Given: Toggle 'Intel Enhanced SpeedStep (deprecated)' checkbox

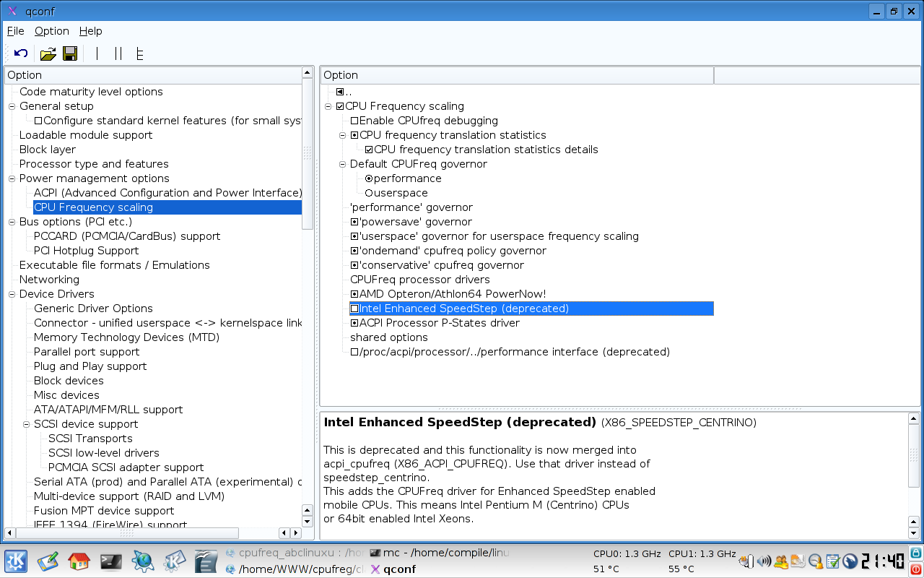Looking at the screenshot, I should (354, 309).
